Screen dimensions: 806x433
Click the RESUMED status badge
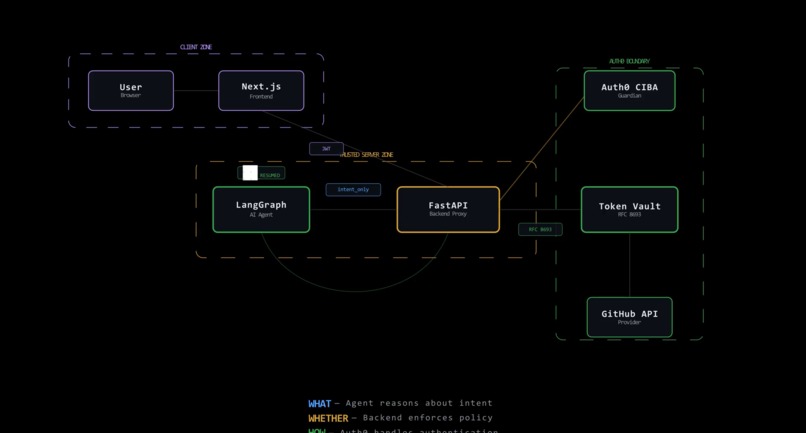pyautogui.click(x=262, y=173)
